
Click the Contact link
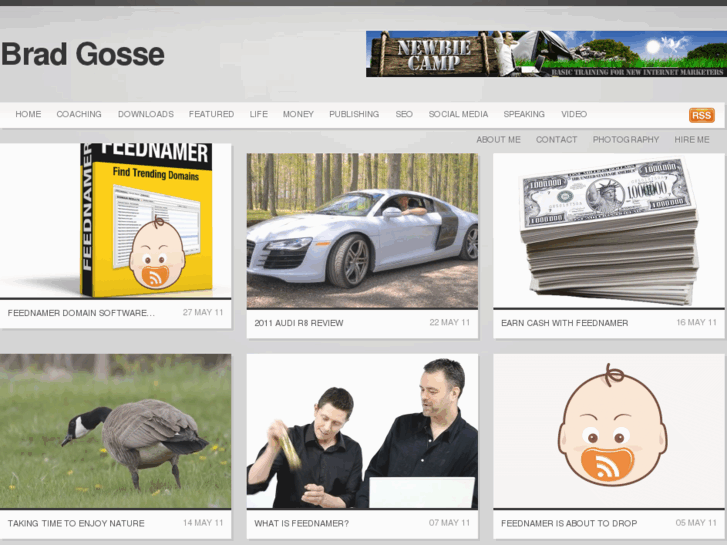coord(556,140)
